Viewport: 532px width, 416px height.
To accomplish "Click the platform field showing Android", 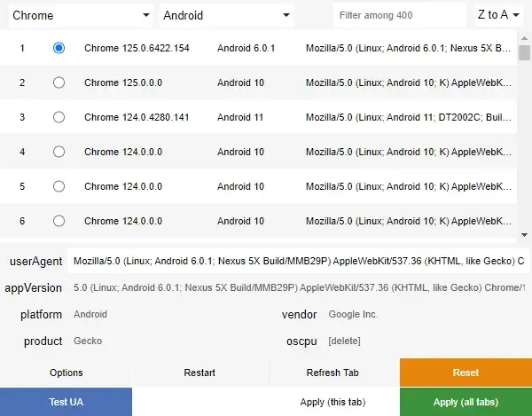I will [169, 314].
